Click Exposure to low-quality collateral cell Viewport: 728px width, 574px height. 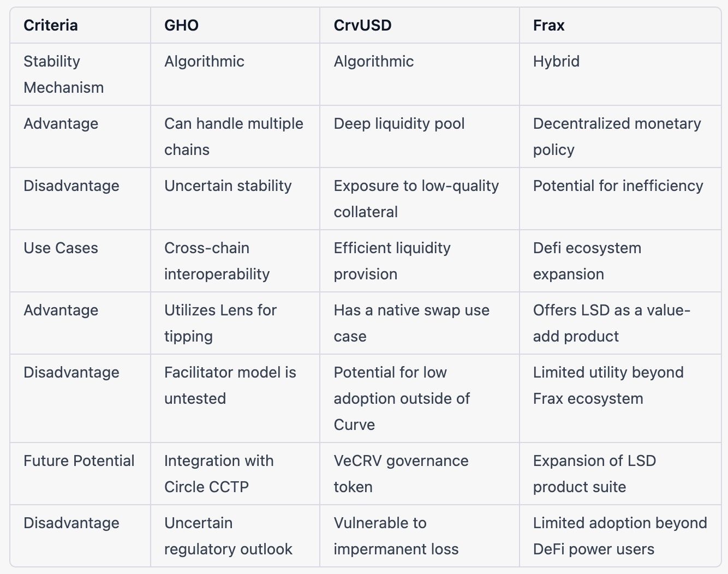pyautogui.click(x=416, y=199)
